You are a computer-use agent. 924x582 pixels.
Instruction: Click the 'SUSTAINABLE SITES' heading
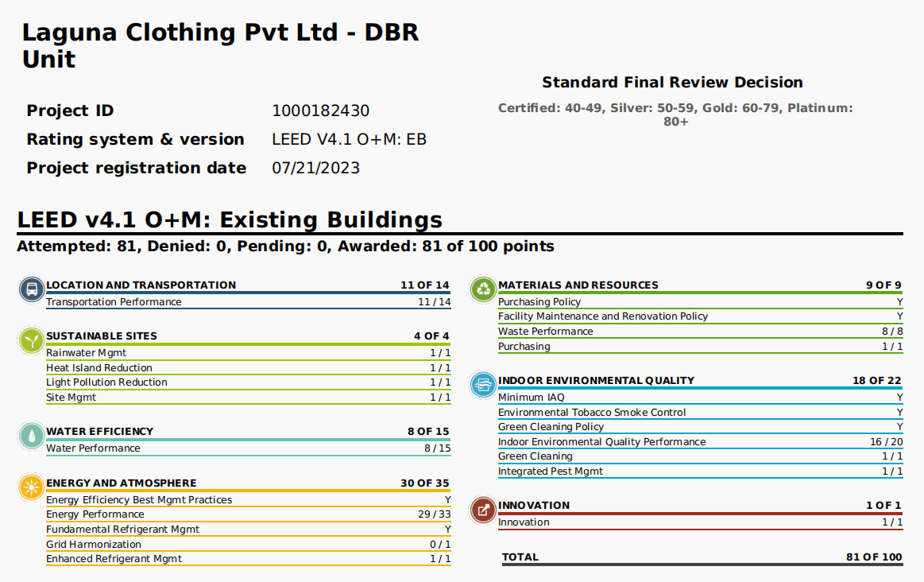pos(102,336)
